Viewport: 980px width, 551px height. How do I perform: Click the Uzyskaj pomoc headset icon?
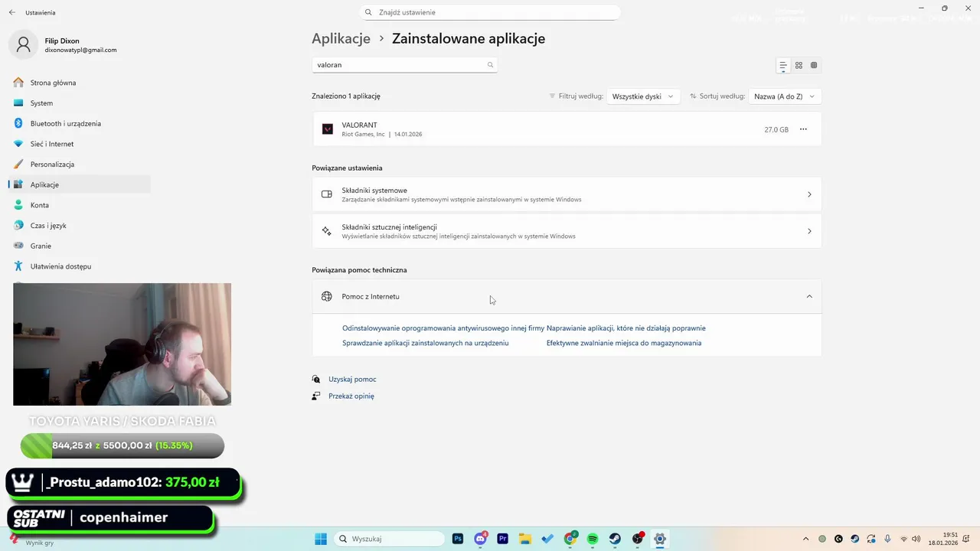316,380
